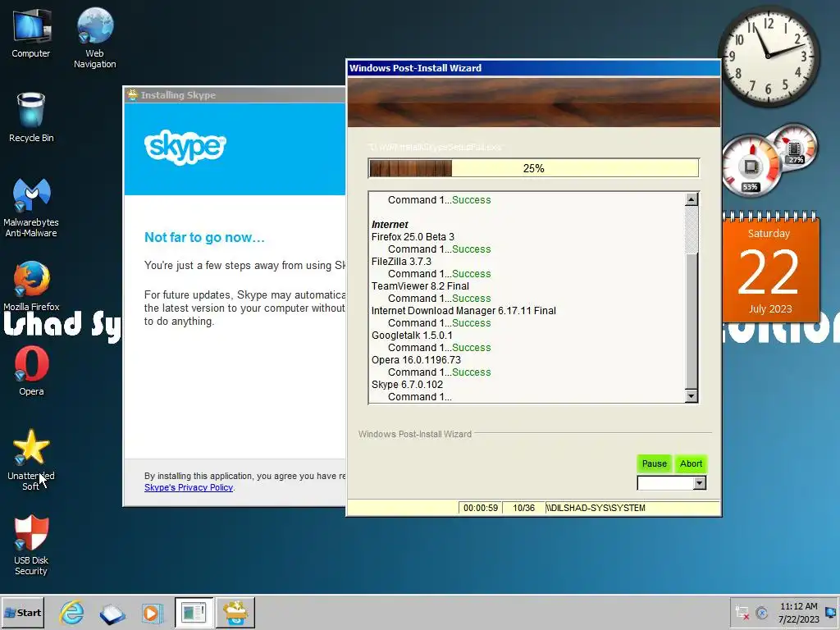
Task: Select the Opera 16.0.1196.73 log entry
Action: pyautogui.click(x=416, y=360)
